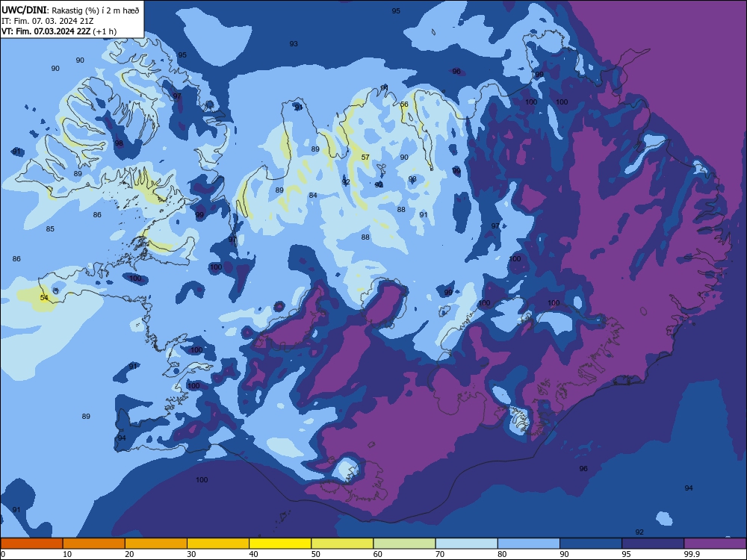The width and height of the screenshot is (747, 560).
Task: Click the dark orange 0–10 legend swatch
Action: click(x=32, y=544)
